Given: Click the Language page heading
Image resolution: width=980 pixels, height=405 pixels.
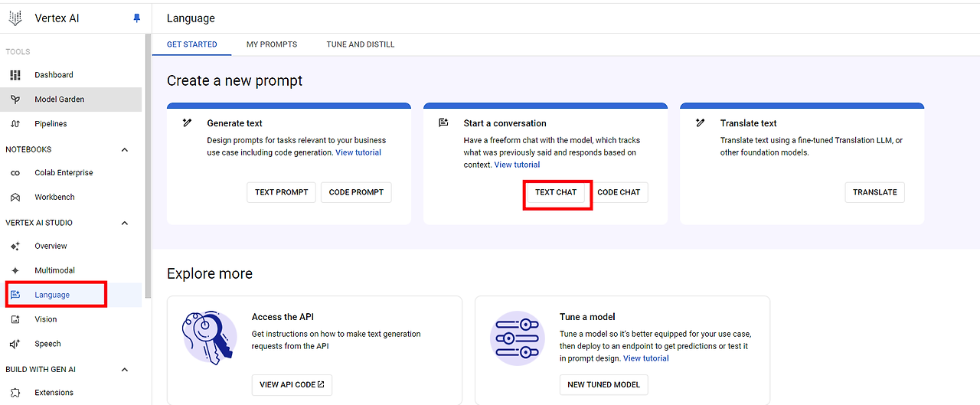Looking at the screenshot, I should click(x=191, y=18).
